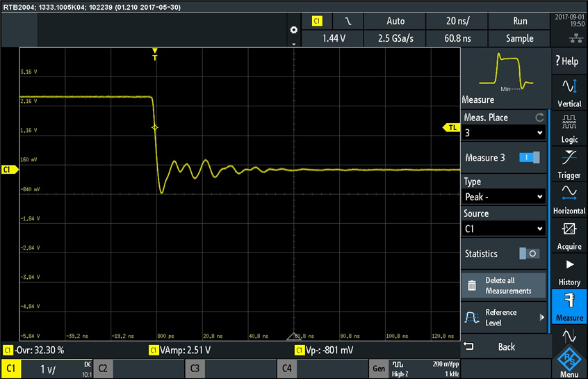Viewport: 588px width, 379px height.
Task: Select the Measure menu icon
Action: (569, 307)
